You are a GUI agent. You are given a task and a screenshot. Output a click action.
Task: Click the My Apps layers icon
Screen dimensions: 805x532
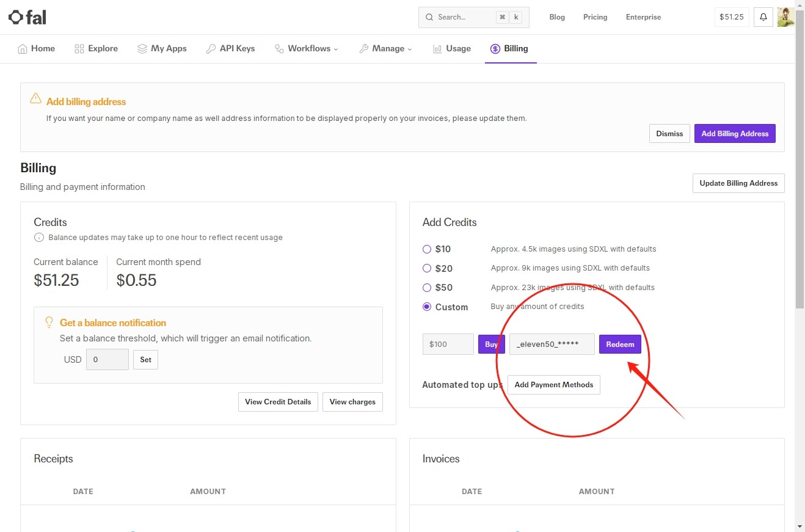(x=142, y=49)
